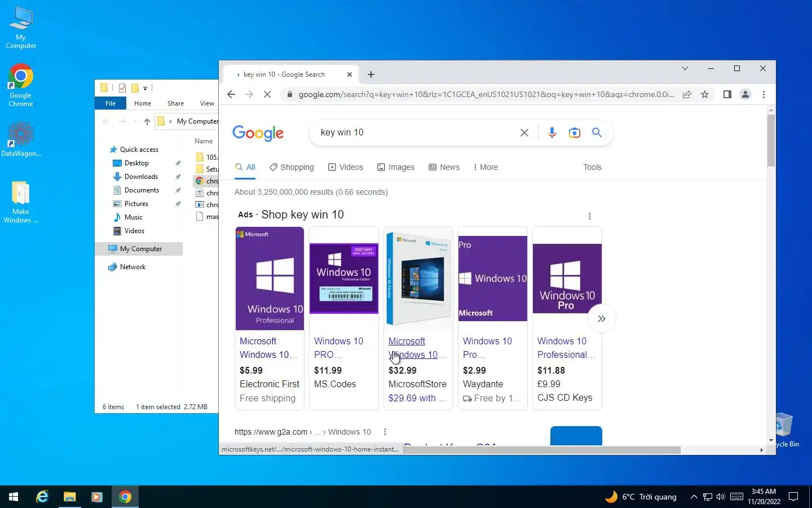Open the File tab in File Explorer
The image size is (812, 508).
(x=111, y=103)
